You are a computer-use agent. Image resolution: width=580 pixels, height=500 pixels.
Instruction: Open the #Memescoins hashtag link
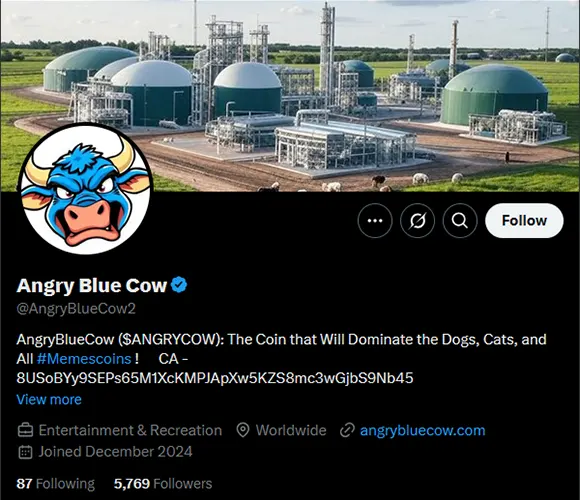pyautogui.click(x=84, y=359)
